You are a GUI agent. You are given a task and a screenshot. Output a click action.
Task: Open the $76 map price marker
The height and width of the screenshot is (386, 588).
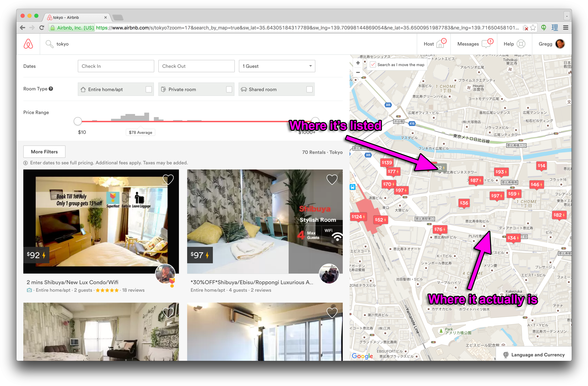click(440, 229)
